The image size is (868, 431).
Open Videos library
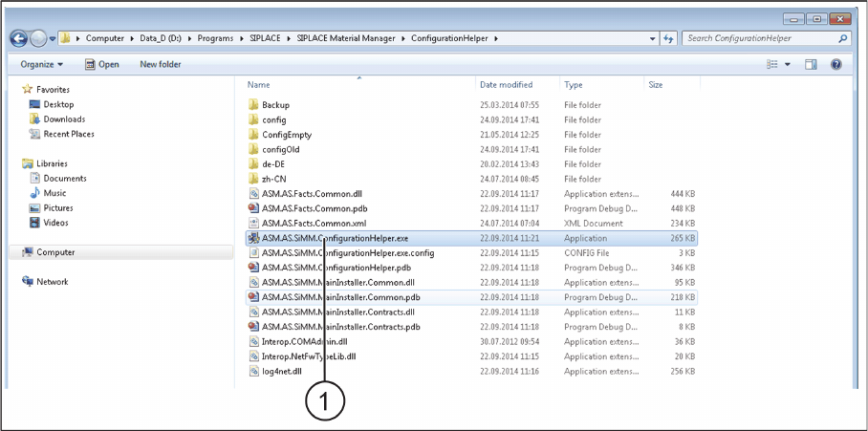[x=50, y=223]
